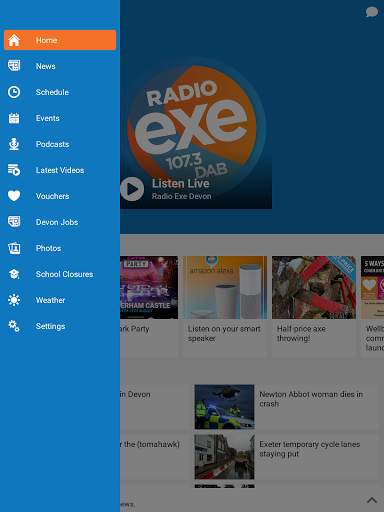The width and height of the screenshot is (384, 512).
Task: Open Settings menu label
Action: [x=50, y=326]
